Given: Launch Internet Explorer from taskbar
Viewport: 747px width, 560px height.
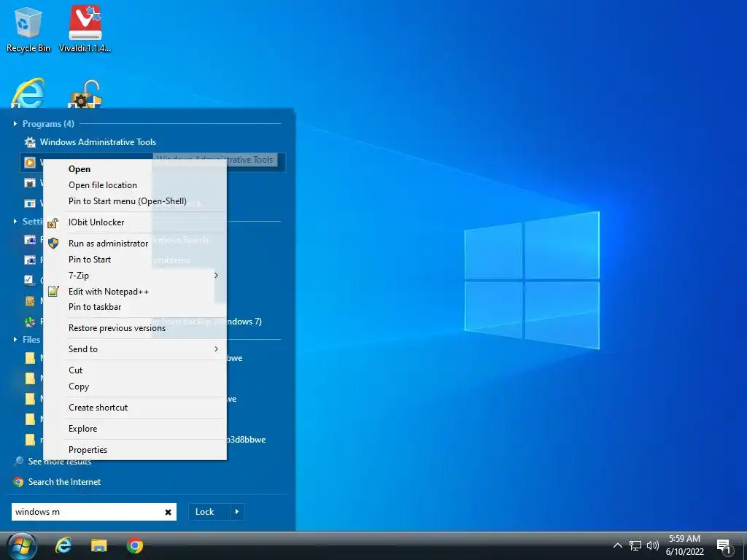Looking at the screenshot, I should pyautogui.click(x=63, y=545).
